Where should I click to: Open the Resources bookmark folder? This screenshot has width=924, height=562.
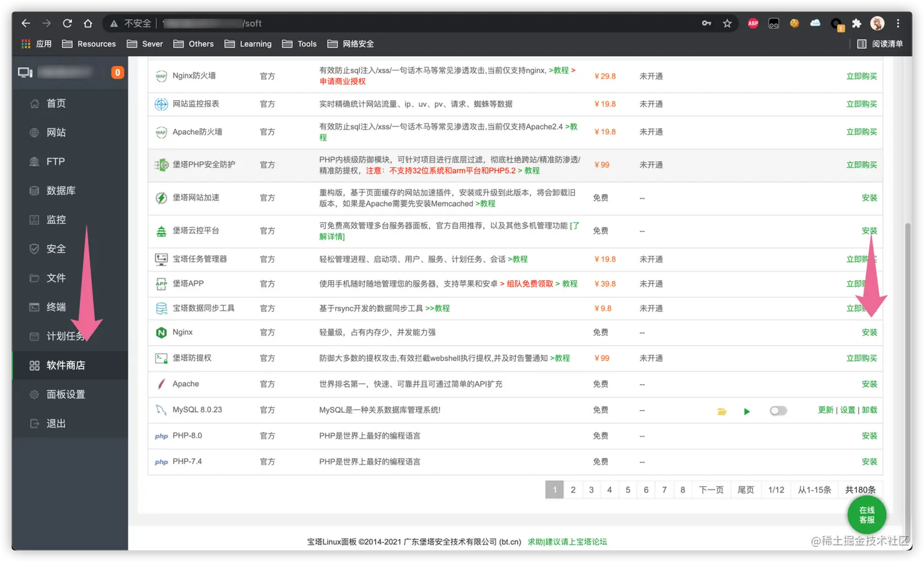tap(89, 44)
